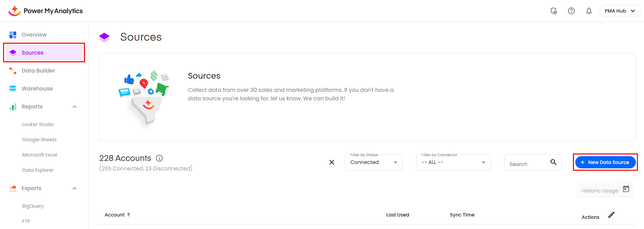Go to Overview in the sidebar

(x=34, y=35)
